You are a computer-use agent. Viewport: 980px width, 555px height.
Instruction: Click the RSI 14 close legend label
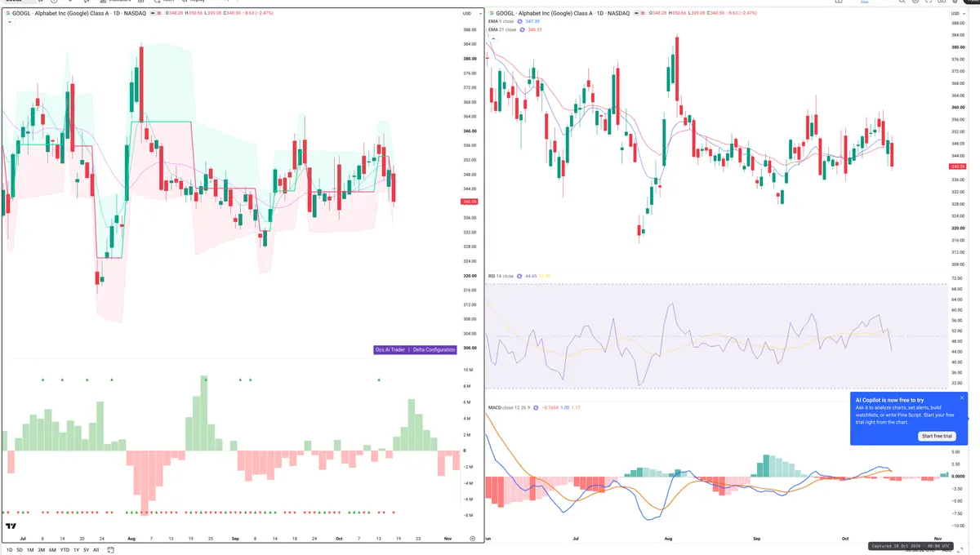point(501,276)
